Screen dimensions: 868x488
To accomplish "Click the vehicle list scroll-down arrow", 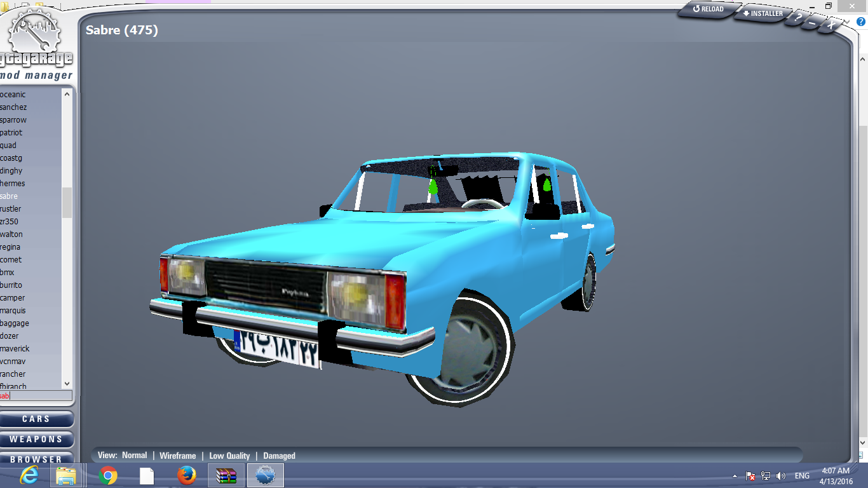I will [67, 384].
